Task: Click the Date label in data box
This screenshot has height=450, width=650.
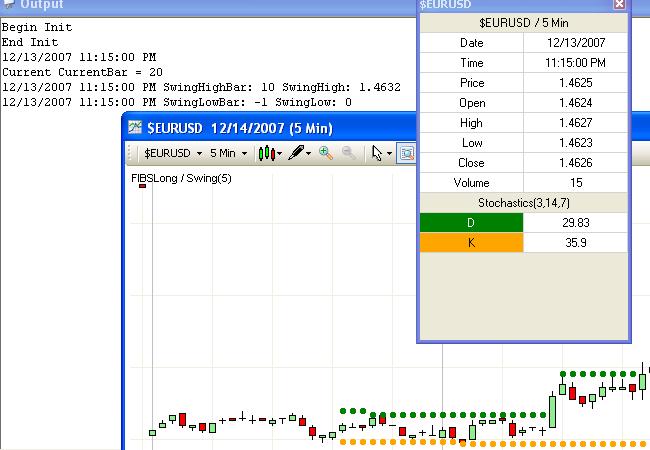Action: (472, 43)
